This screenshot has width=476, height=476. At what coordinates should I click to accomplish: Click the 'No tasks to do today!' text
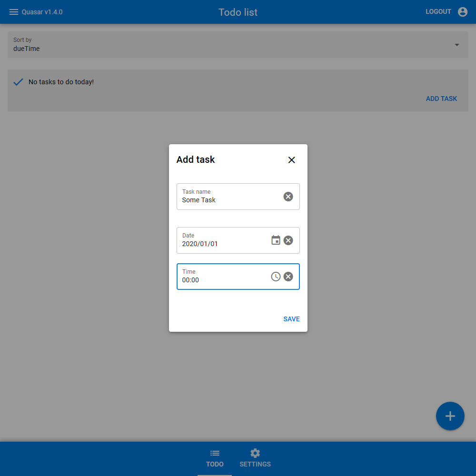[61, 82]
